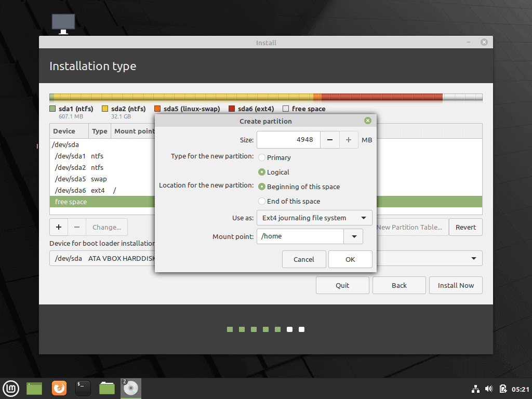Decrease partition size with minus button
The width and height of the screenshot is (532, 399).
330,140
